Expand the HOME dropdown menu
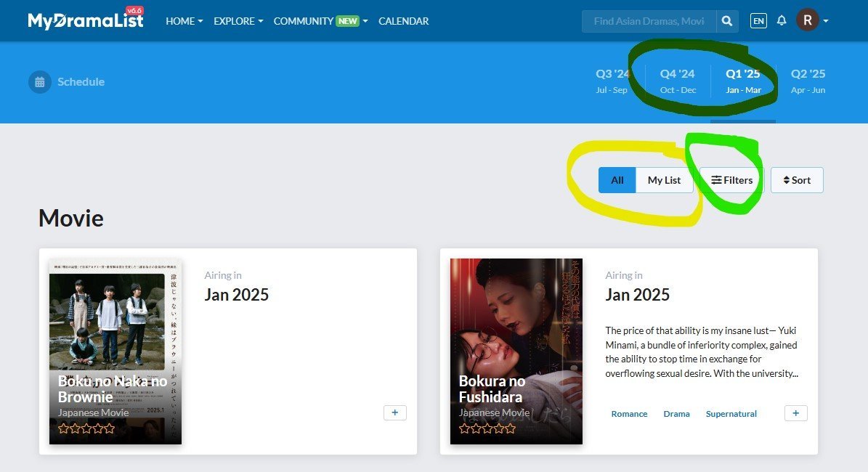This screenshot has width=868, height=472. click(x=184, y=21)
